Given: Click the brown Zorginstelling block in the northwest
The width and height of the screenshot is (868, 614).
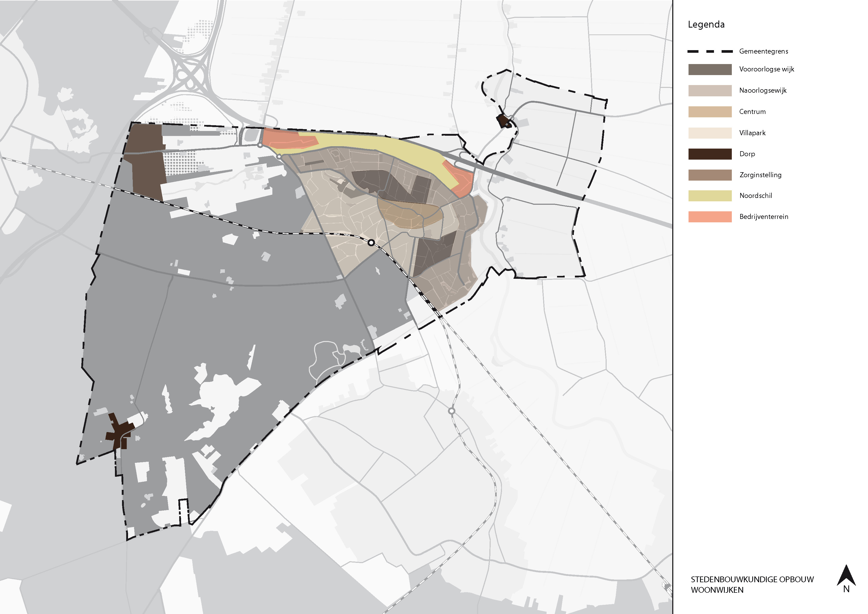Looking at the screenshot, I should (147, 163).
